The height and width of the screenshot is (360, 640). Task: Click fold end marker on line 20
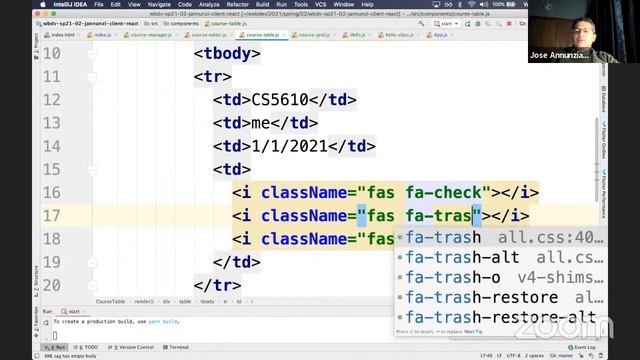pos(92,286)
